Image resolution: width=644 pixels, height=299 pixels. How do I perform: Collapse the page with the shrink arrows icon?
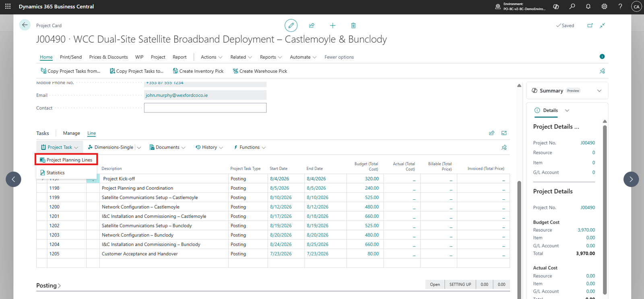(603, 25)
